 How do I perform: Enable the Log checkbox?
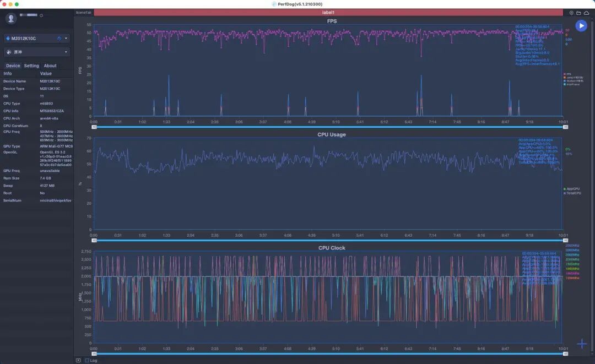pyautogui.click(x=87, y=360)
